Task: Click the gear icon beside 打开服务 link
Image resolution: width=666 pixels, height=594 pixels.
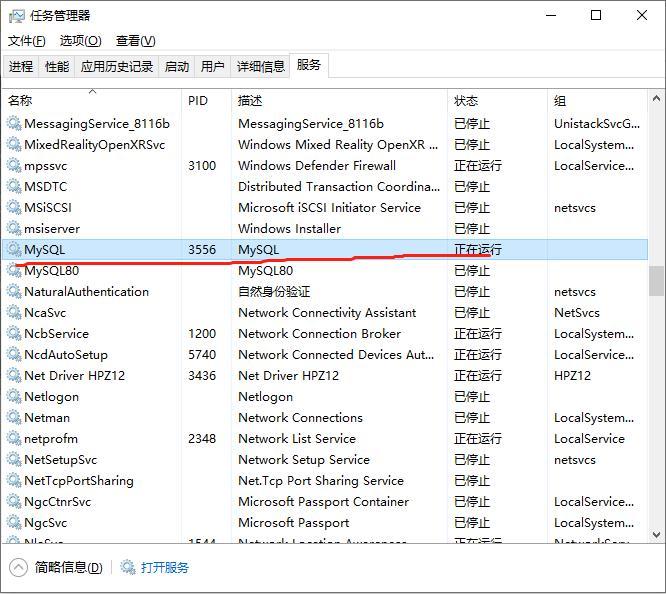Action: click(x=128, y=567)
